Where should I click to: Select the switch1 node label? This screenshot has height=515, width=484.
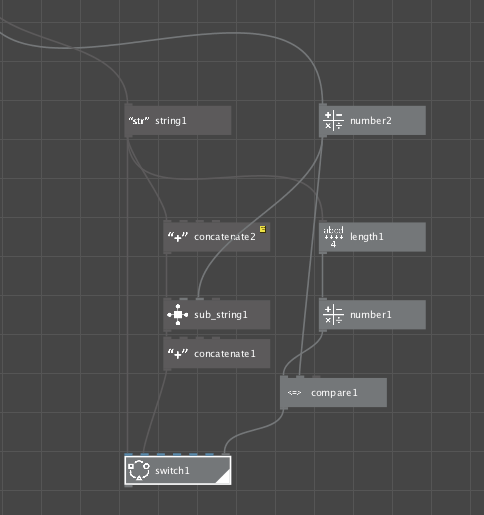(172, 471)
